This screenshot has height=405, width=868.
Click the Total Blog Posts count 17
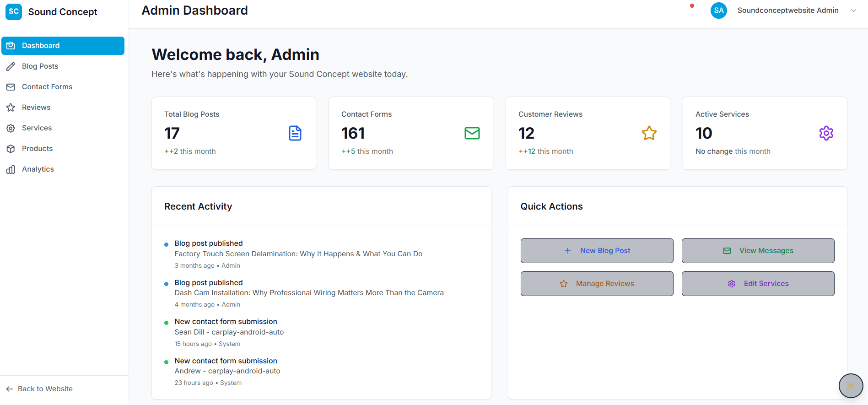tap(172, 133)
